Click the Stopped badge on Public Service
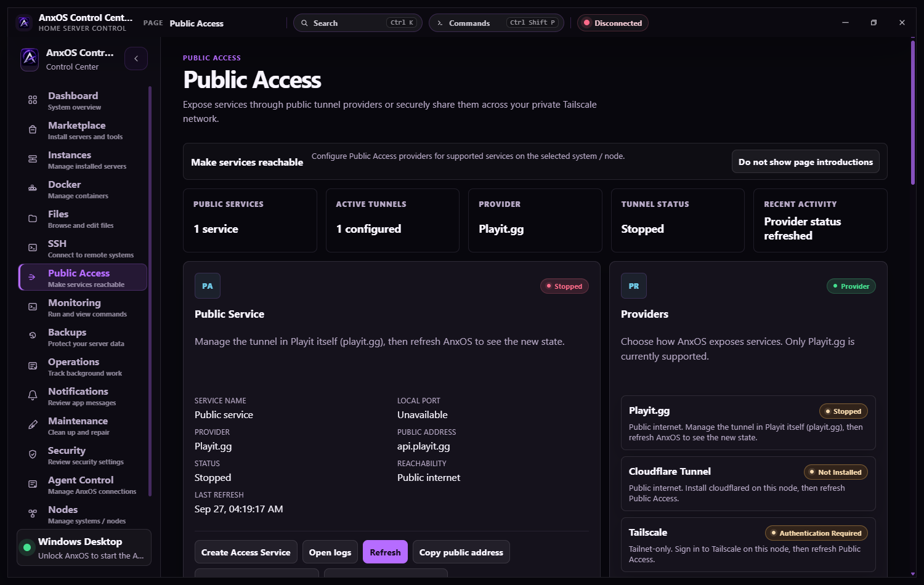Image resolution: width=924 pixels, height=585 pixels. pyautogui.click(x=564, y=286)
